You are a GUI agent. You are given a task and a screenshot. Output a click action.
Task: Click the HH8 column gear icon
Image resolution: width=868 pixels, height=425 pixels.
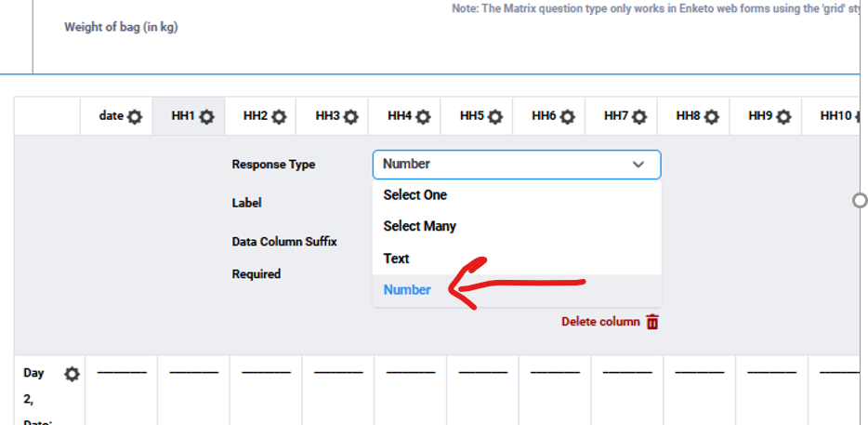[711, 117]
